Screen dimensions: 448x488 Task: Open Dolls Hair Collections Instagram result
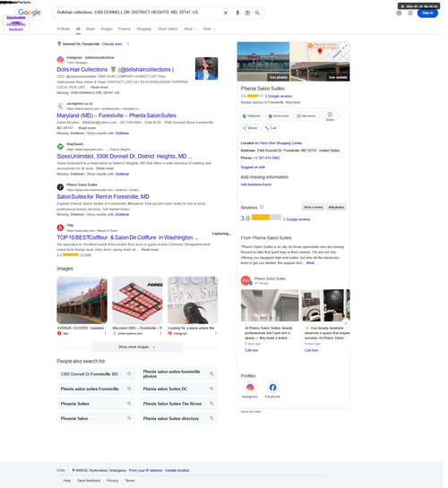click(x=116, y=70)
